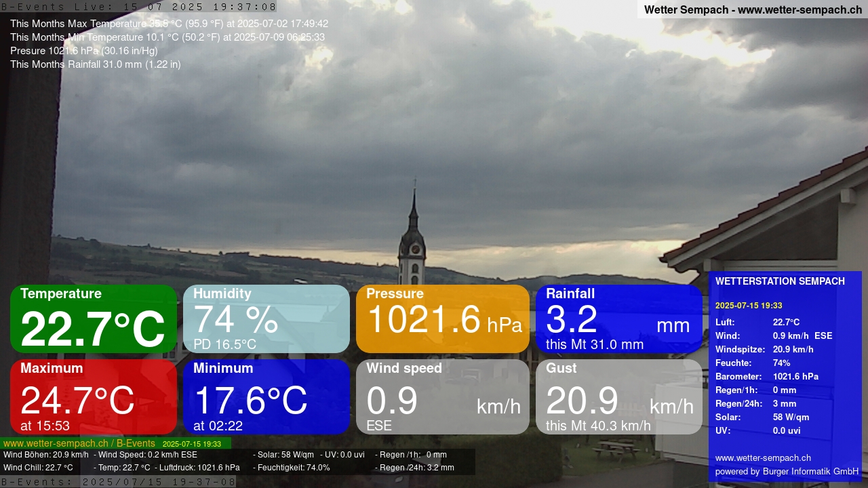Select ESE direction in Wind speed card
The width and height of the screenshot is (868, 488).
click(379, 426)
